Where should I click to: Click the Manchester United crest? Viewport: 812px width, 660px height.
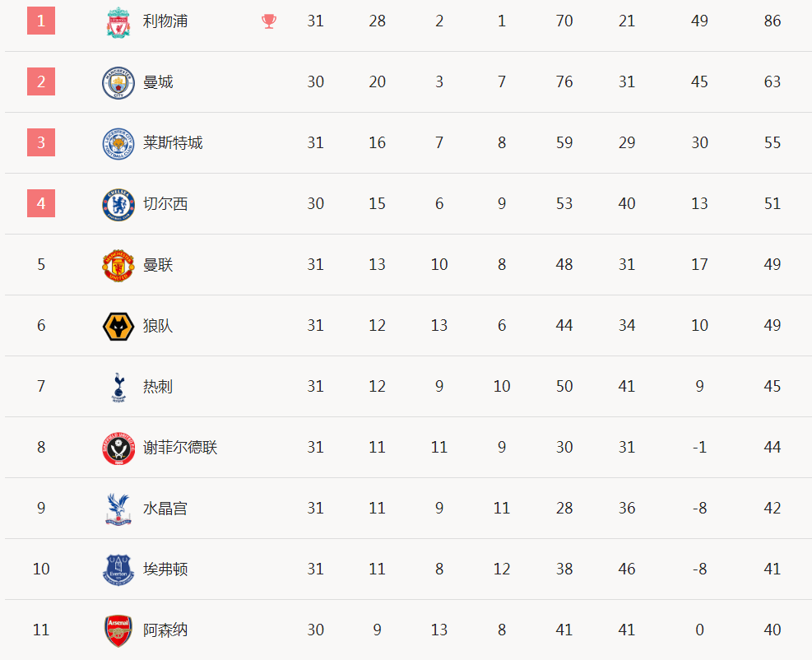point(118,265)
